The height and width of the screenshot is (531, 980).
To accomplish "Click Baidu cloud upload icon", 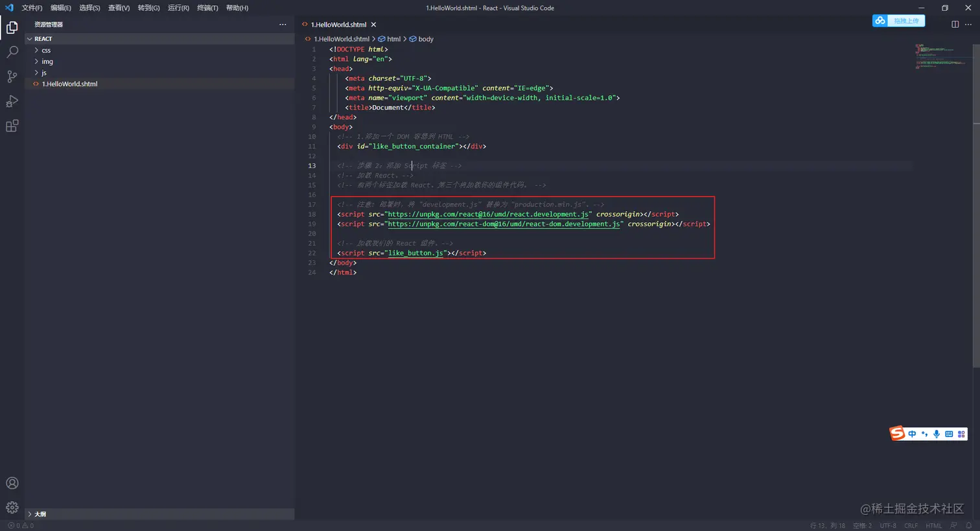I will pos(880,21).
